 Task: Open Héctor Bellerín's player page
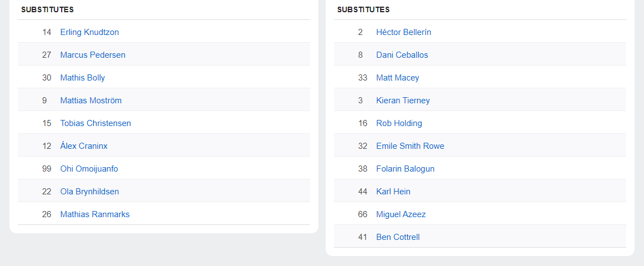coord(403,32)
